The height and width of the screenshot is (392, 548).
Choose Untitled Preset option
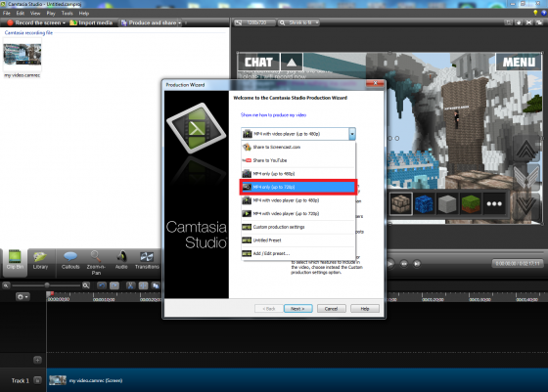[x=298, y=240]
